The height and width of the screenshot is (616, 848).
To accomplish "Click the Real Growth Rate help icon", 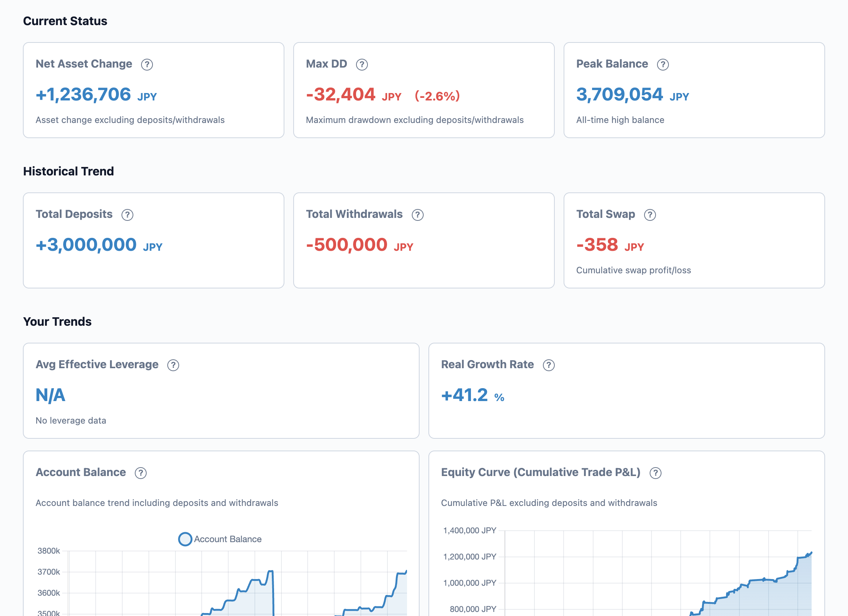I will coord(549,365).
